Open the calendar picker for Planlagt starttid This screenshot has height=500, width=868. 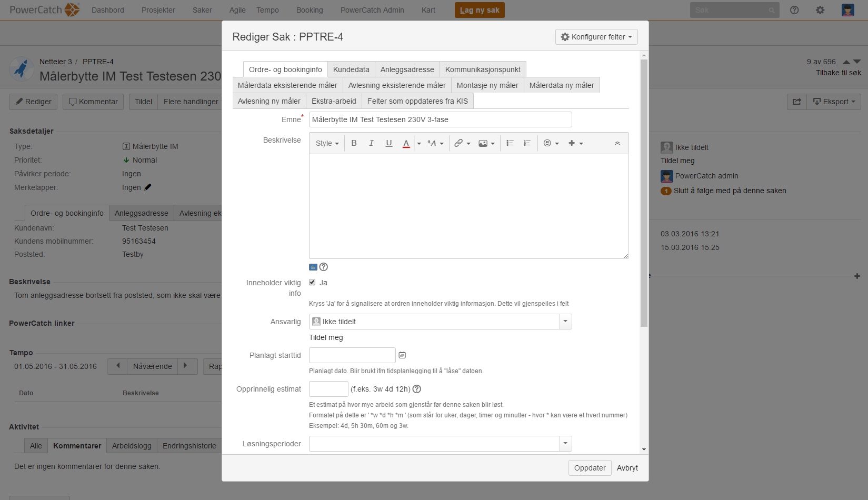pyautogui.click(x=402, y=355)
